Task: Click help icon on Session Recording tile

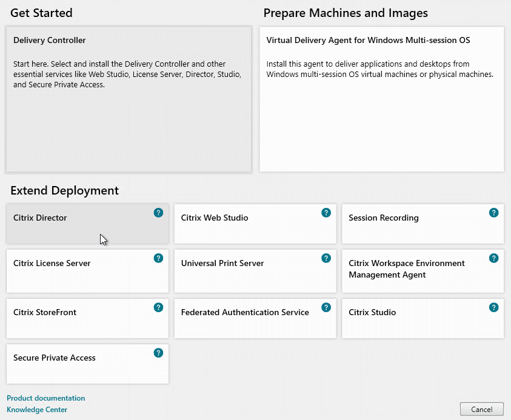Action: [x=494, y=213]
